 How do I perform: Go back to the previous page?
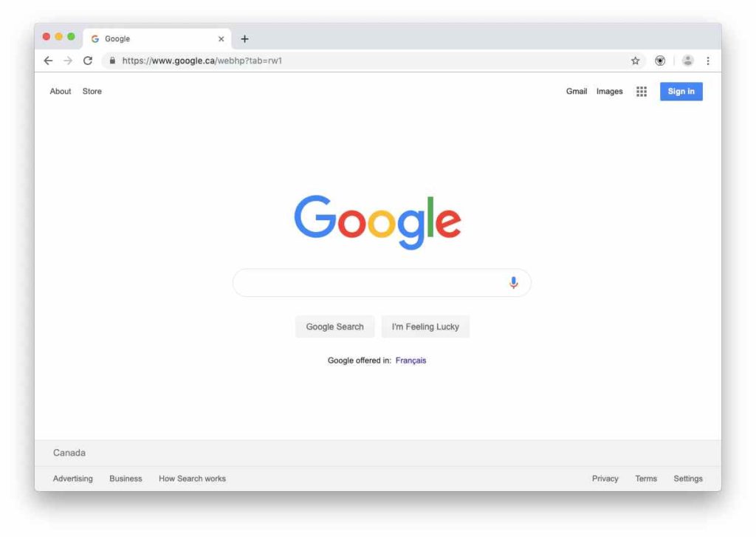48,61
